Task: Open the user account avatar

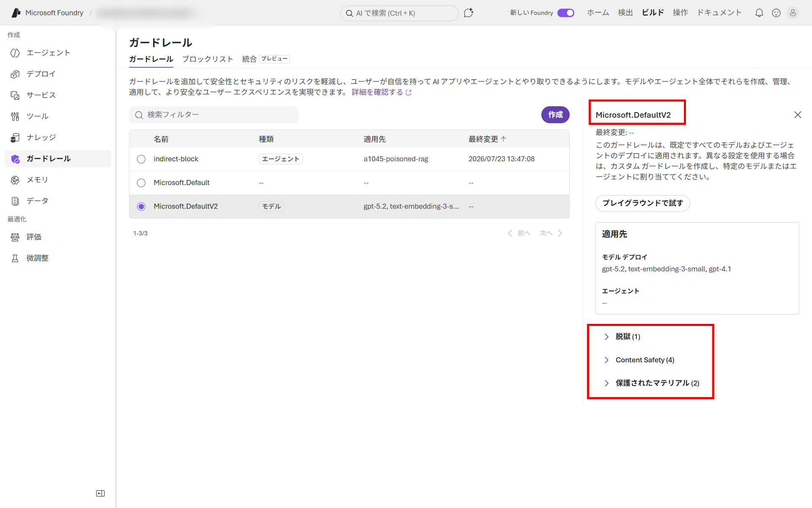Action: 793,13
